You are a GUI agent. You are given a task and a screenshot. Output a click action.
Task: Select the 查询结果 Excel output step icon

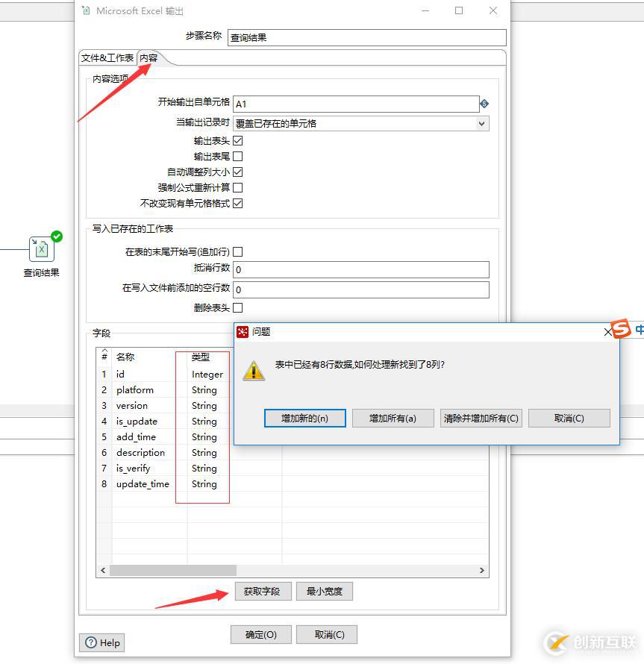coord(41,251)
